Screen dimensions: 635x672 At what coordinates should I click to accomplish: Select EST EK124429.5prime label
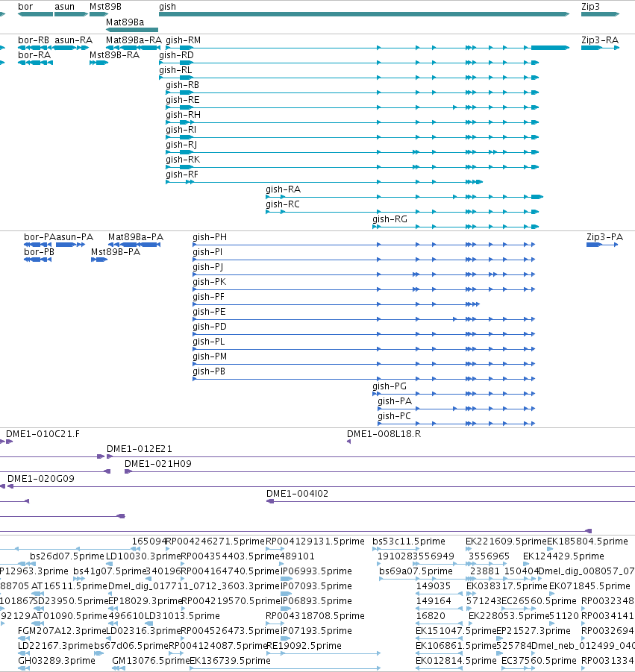coord(563,556)
